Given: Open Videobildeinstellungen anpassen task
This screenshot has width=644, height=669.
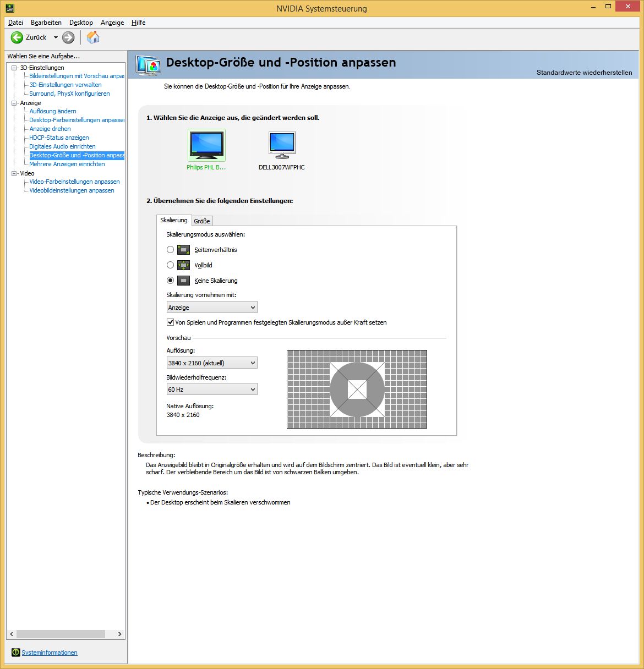Looking at the screenshot, I should [72, 190].
